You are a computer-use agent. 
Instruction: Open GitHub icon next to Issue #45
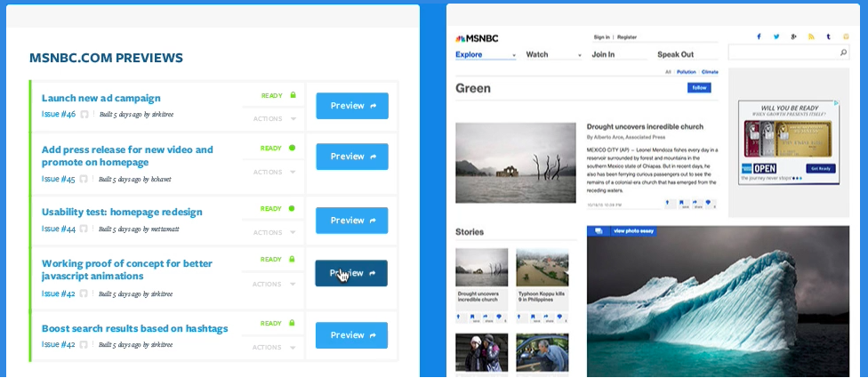[x=84, y=179]
